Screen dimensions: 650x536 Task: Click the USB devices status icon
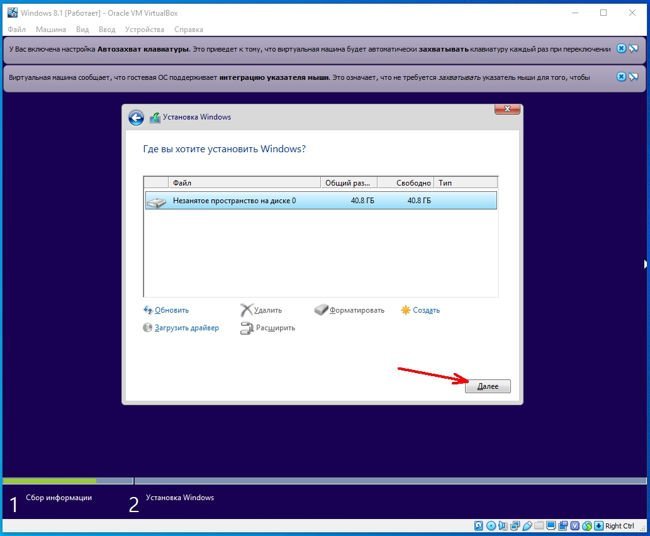(x=527, y=526)
